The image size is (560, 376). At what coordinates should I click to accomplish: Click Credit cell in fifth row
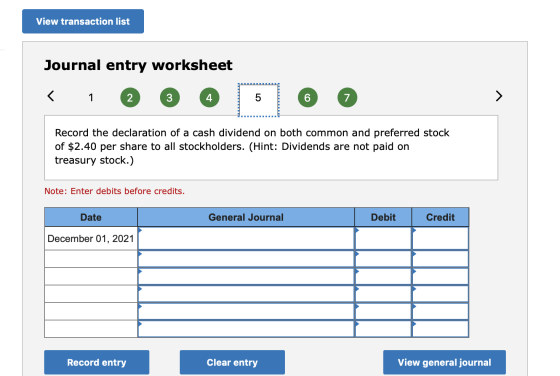440,311
